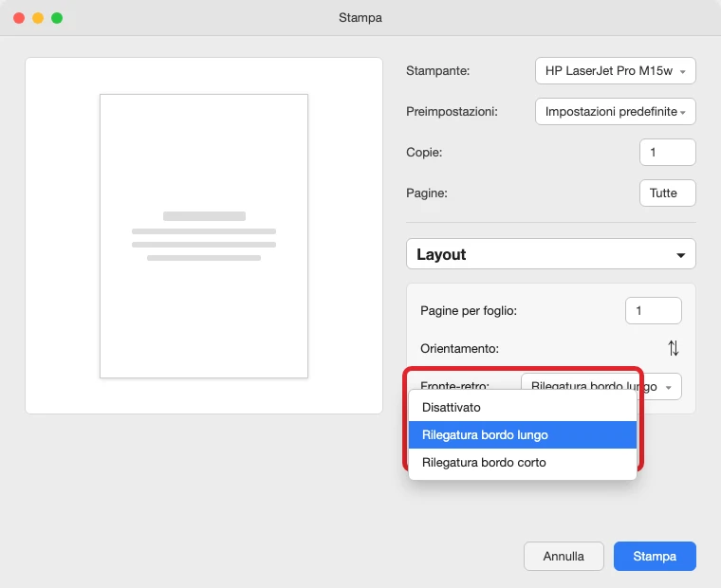Click the Copie: label
The image size is (721, 588).
click(424, 152)
